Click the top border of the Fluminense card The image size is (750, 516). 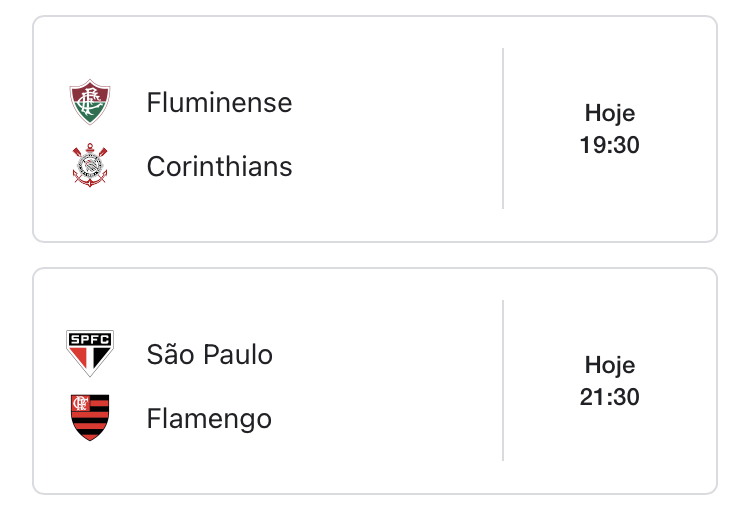point(375,16)
